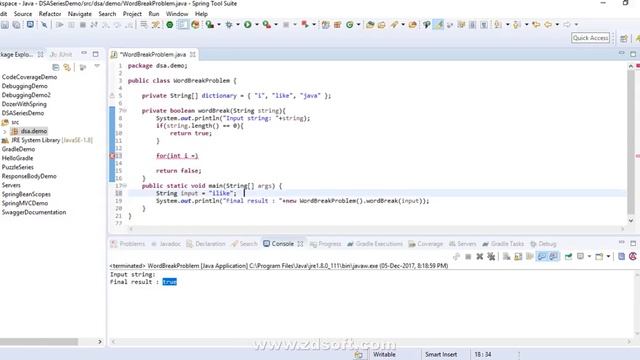The width and height of the screenshot is (640, 360).
Task: Open the Refactor menu
Action: point(50,14)
